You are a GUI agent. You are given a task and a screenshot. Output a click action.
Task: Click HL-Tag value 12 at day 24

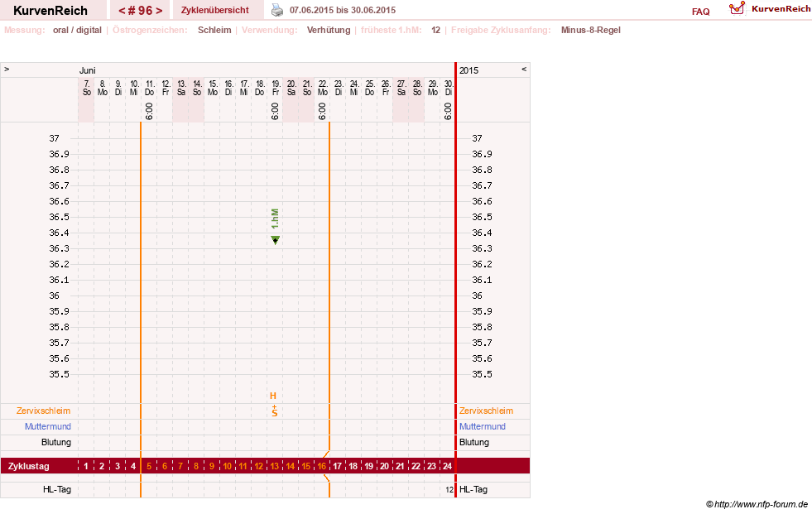[449, 490]
